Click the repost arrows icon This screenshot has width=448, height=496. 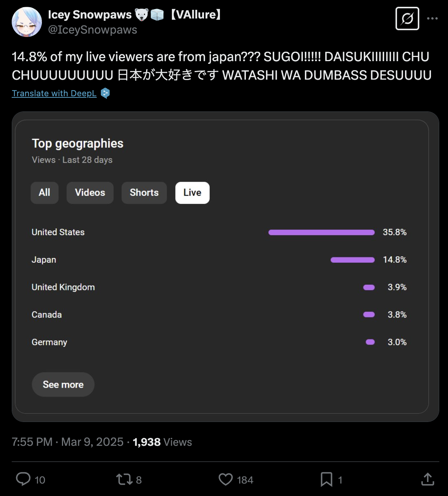pos(124,479)
